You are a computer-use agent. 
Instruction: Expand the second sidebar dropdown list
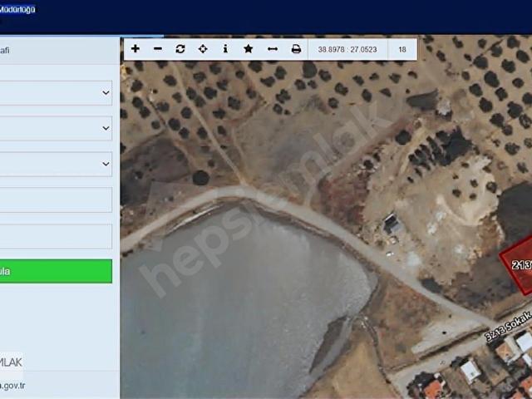pos(56,128)
